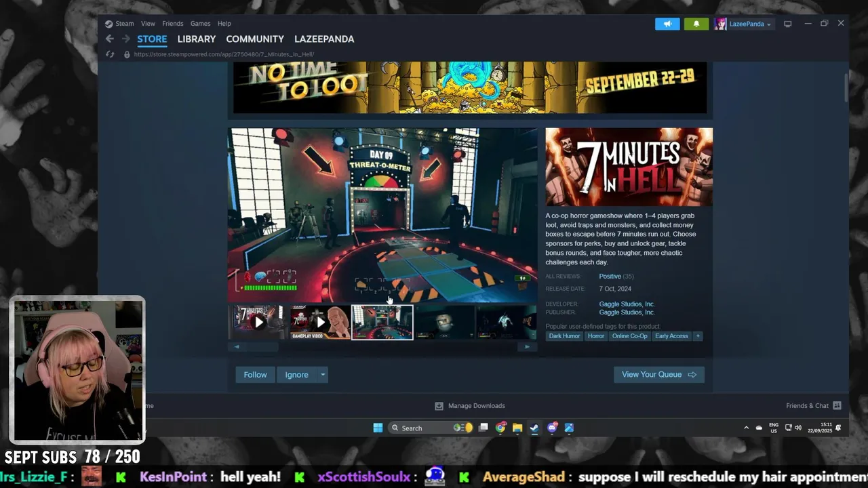The width and height of the screenshot is (868, 488).
Task: Open the Help menu
Action: pyautogui.click(x=224, y=24)
